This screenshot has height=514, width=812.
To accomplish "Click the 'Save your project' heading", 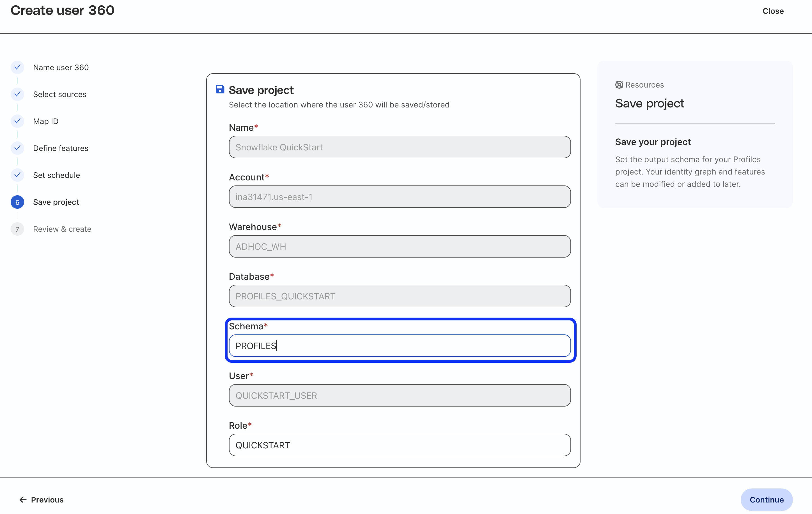I will click(653, 142).
